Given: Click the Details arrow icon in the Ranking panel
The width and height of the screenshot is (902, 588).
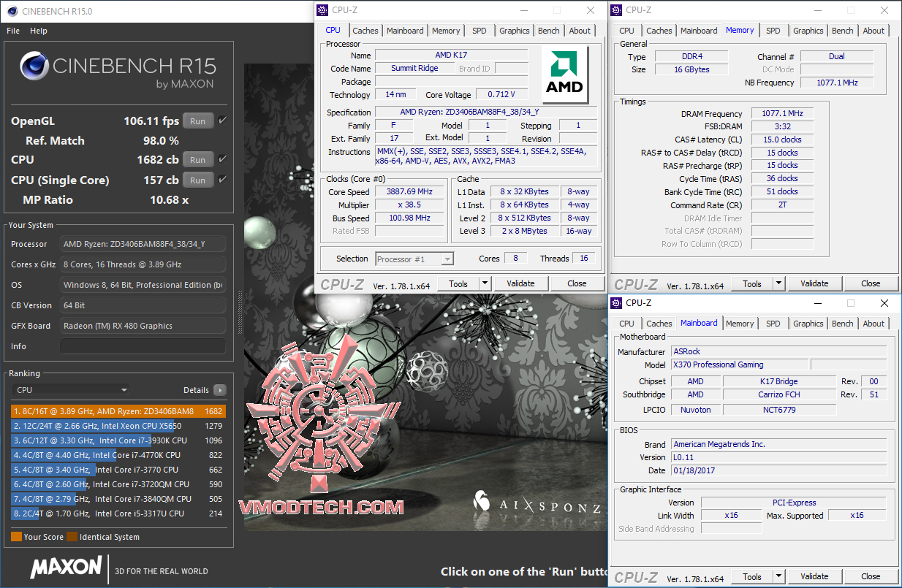Looking at the screenshot, I should coord(219,390).
